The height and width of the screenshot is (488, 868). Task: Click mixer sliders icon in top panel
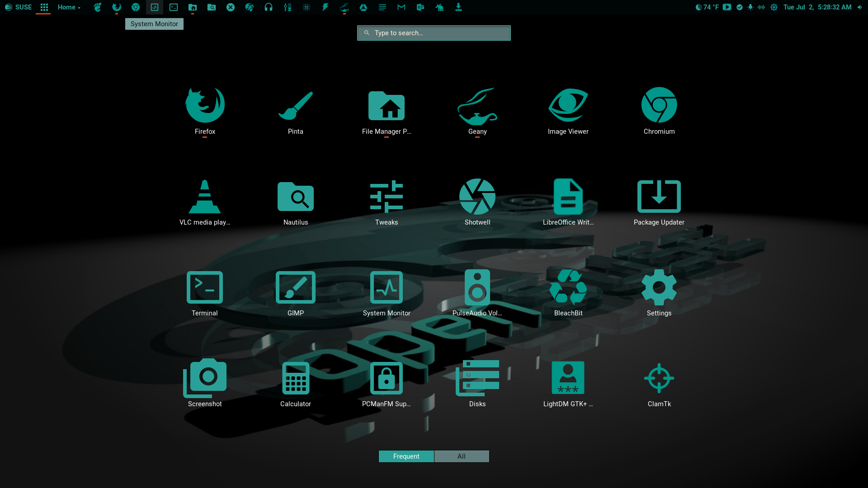(288, 7)
